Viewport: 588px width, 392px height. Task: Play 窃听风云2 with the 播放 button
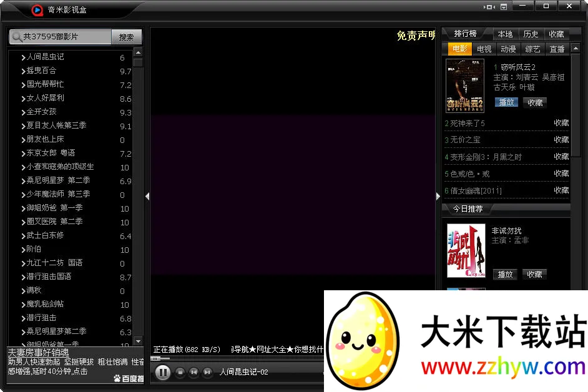[x=506, y=102]
